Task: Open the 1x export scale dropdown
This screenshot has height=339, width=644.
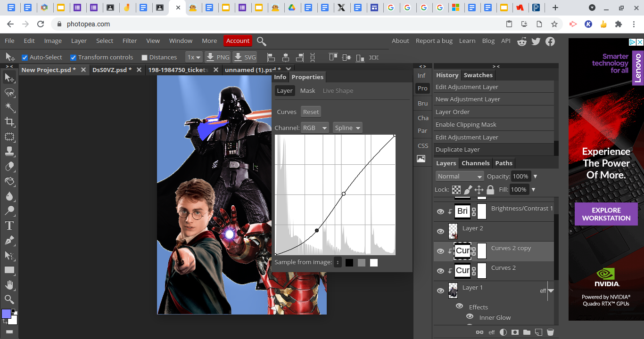Action: pos(194,57)
